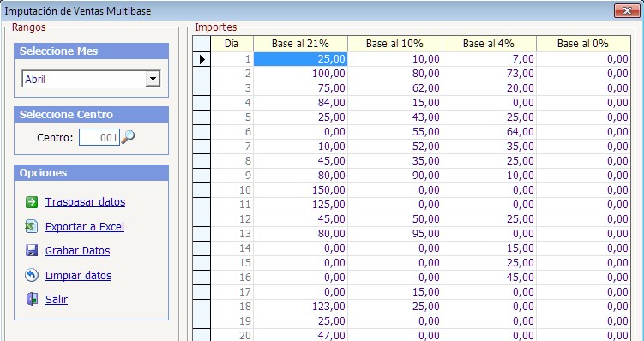Select the 15,00 Base al 10% cell of day 4

coord(394,103)
